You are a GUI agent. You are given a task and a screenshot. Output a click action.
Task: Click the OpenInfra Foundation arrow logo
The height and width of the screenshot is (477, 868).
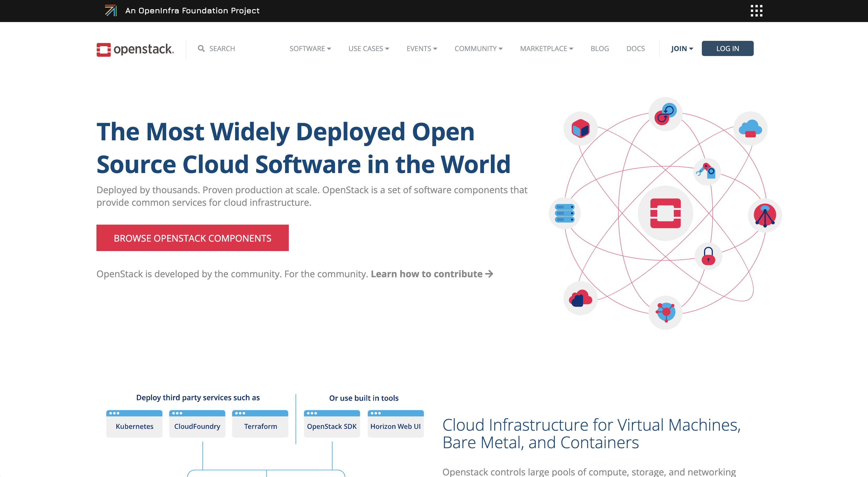(x=111, y=11)
